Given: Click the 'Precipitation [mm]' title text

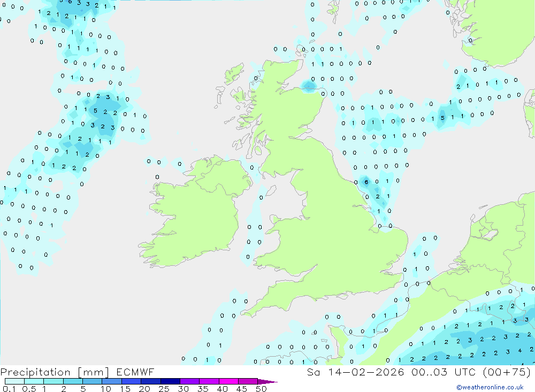Looking at the screenshot, I should pos(55,372).
